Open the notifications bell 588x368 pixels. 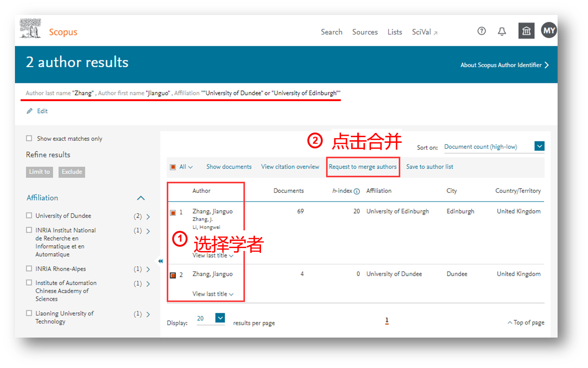[x=502, y=31]
